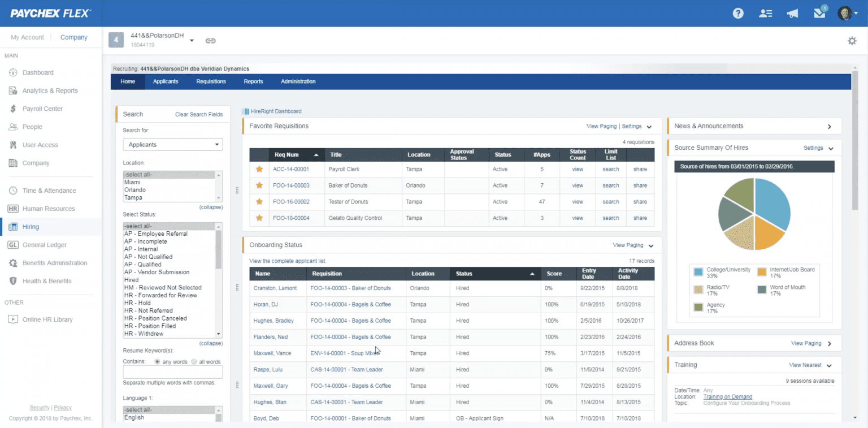Image resolution: width=868 pixels, height=428 pixels.
Task: Click the blue College/University legend swatch
Action: (698, 273)
